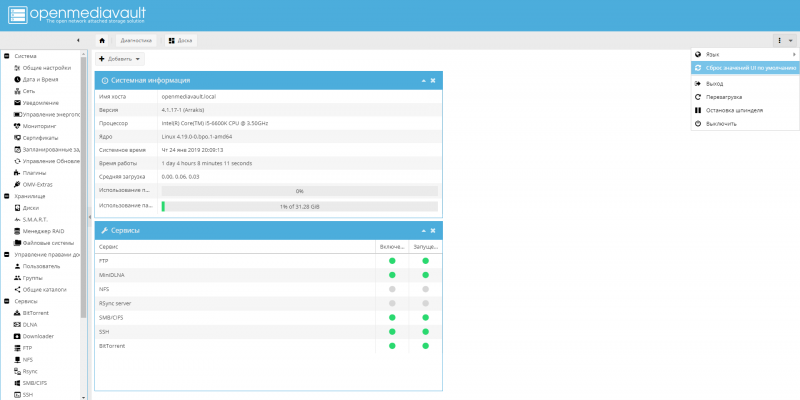Close the Системная информация panel
This screenshot has width=800, height=400.
click(x=433, y=80)
